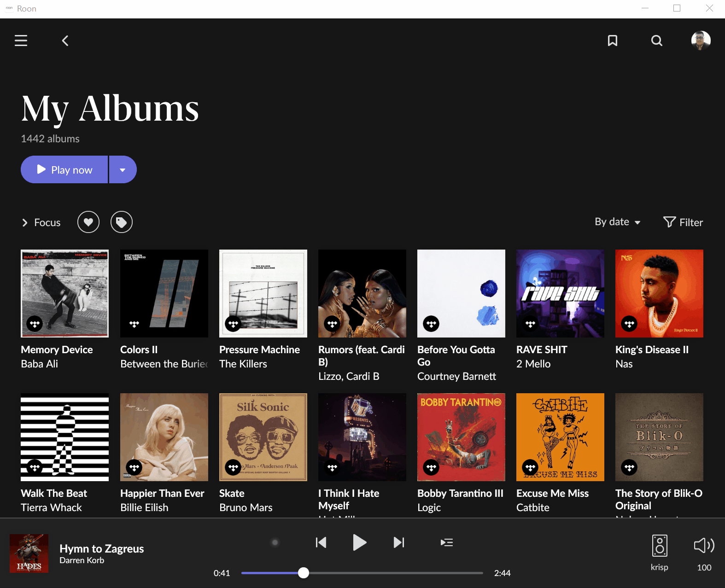
Task: Open the Courtney Barnett artist link
Action: (456, 376)
